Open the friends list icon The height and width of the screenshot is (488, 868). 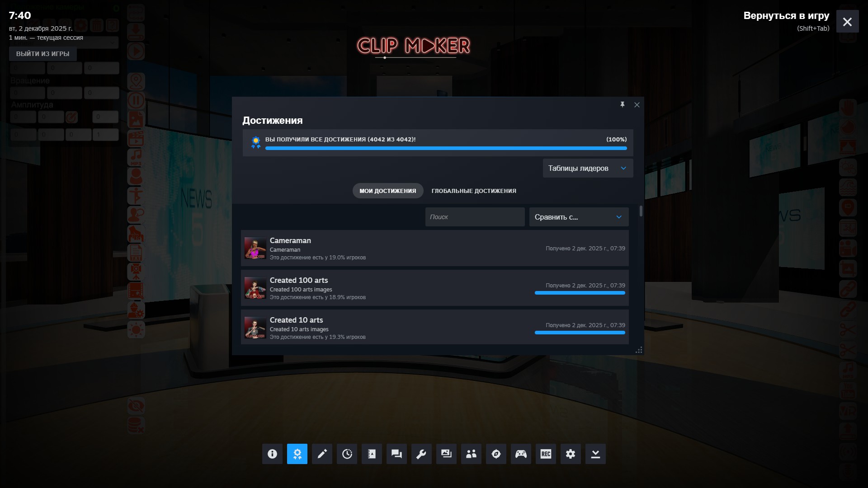click(471, 454)
